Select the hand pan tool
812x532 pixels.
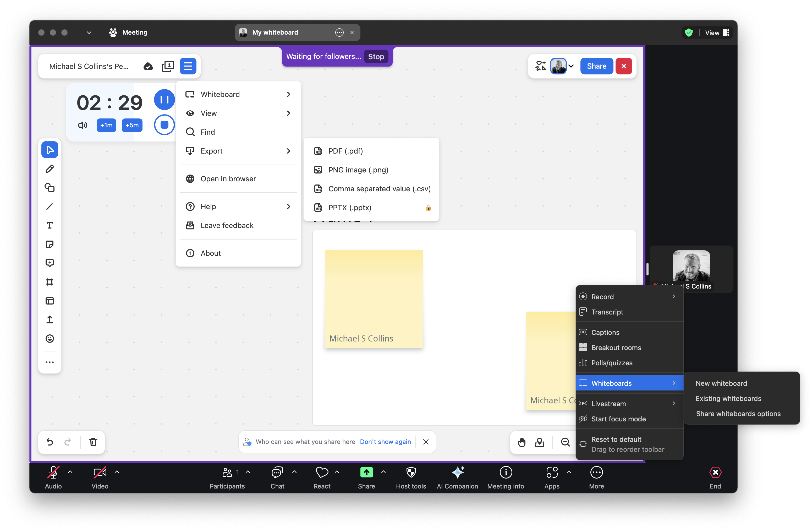(522, 442)
